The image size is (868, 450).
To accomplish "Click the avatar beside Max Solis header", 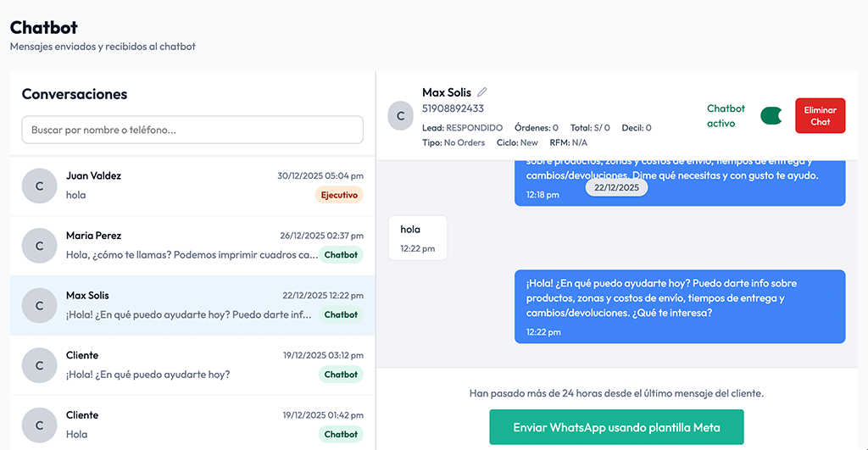I will pyautogui.click(x=401, y=116).
